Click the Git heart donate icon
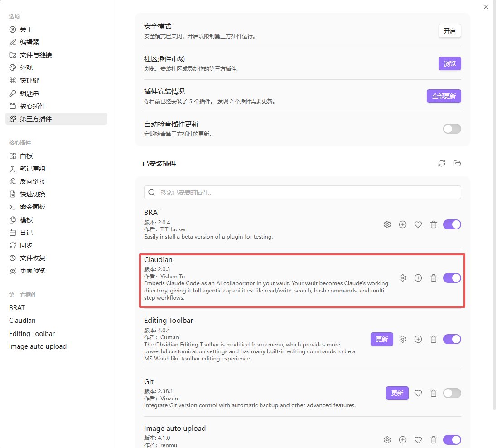 (x=418, y=393)
